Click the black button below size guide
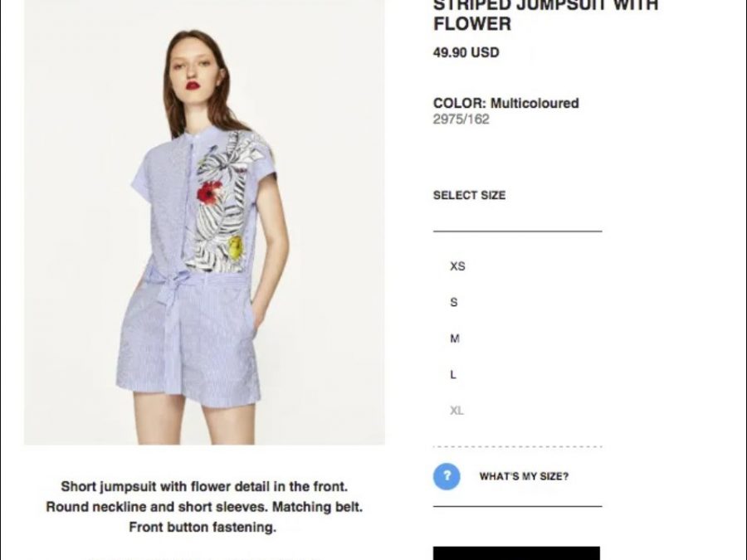This screenshot has height=560, width=747. point(516,553)
